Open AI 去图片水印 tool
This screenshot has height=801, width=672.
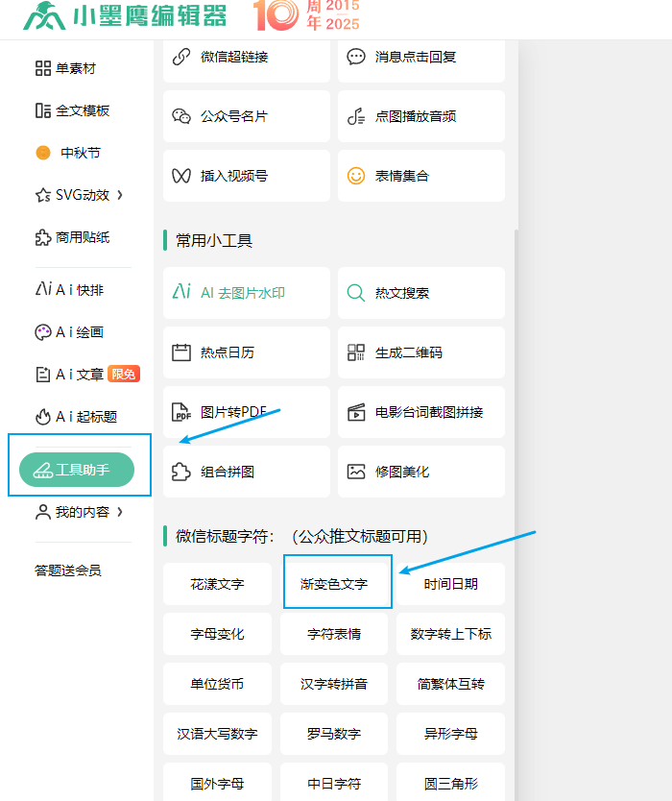pos(246,293)
